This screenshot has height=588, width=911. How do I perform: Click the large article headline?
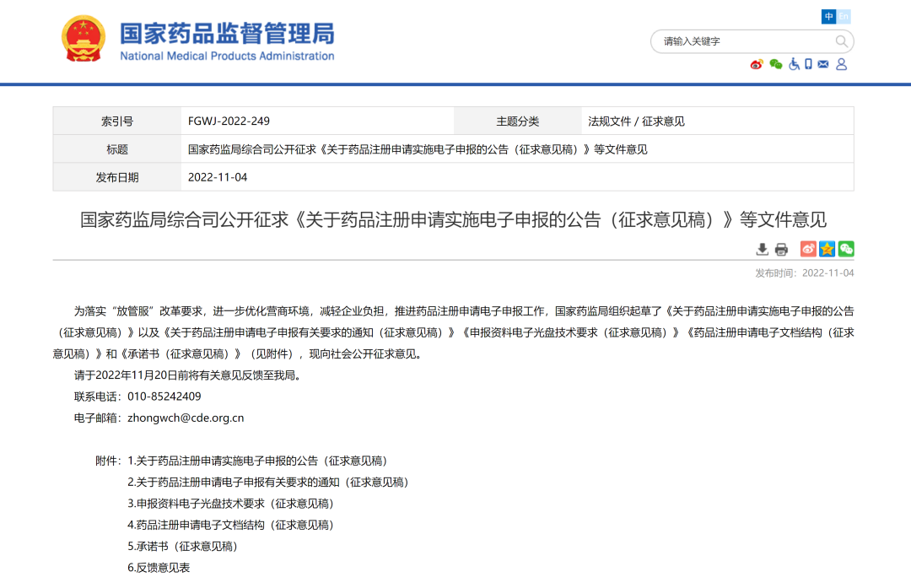coord(453,219)
